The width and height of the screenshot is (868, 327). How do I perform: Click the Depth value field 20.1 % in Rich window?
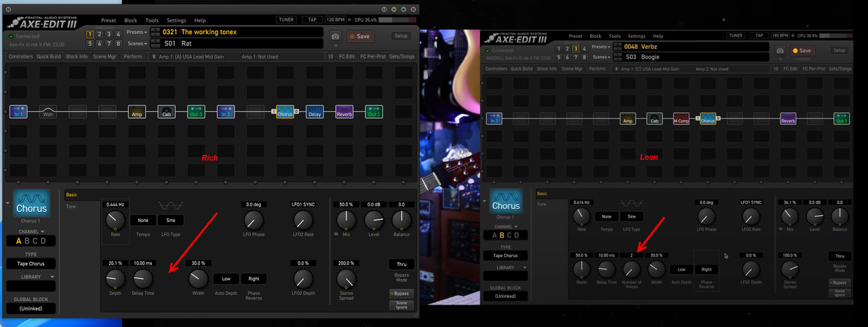[x=115, y=263]
